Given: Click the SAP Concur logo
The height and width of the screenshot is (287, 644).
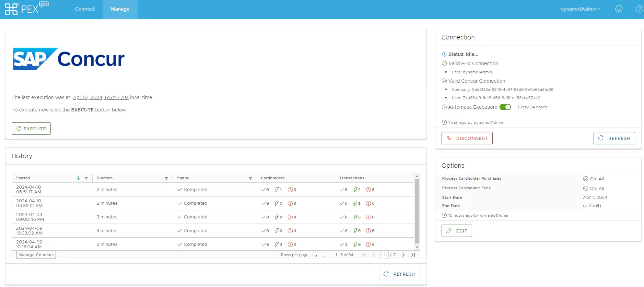Looking at the screenshot, I should [69, 59].
